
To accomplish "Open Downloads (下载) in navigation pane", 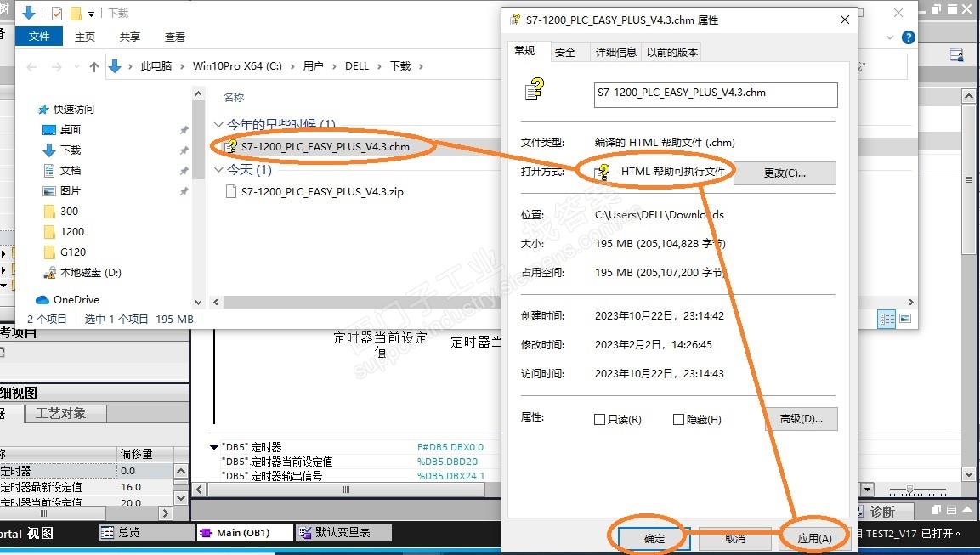I will [x=71, y=150].
